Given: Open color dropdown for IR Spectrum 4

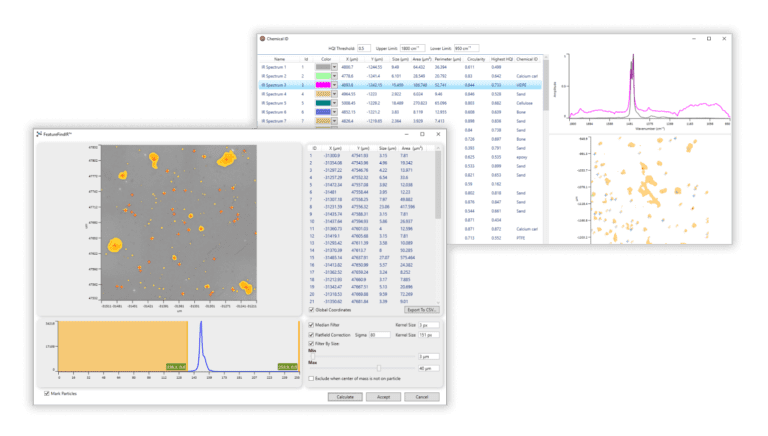Looking at the screenshot, I should [335, 94].
